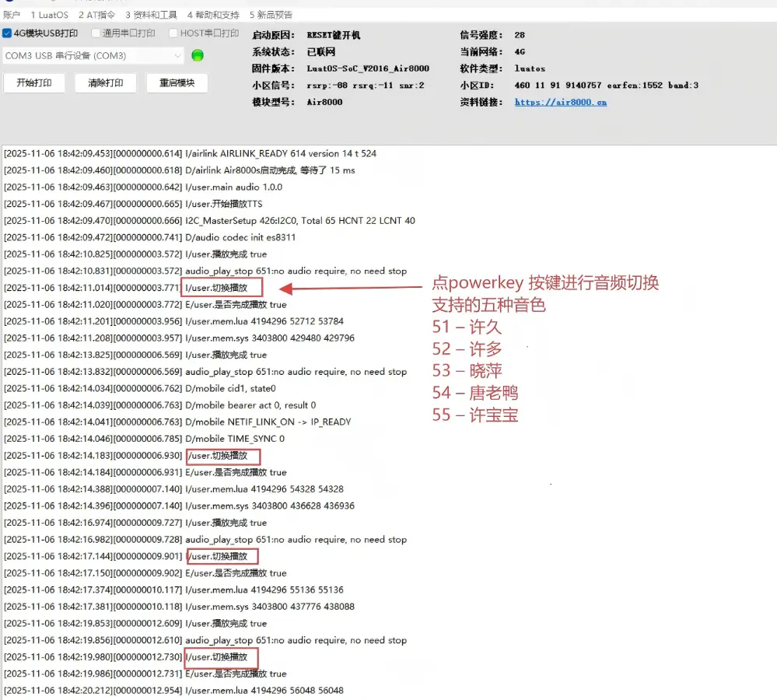
Task: Click the 软件类型 value luatos
Action: click(530, 68)
